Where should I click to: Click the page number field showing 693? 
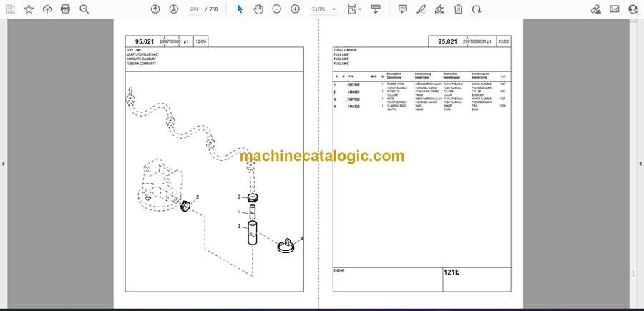tap(195, 9)
